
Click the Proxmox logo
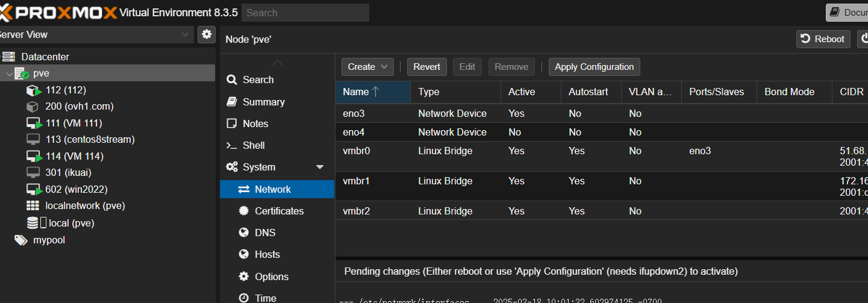click(58, 13)
